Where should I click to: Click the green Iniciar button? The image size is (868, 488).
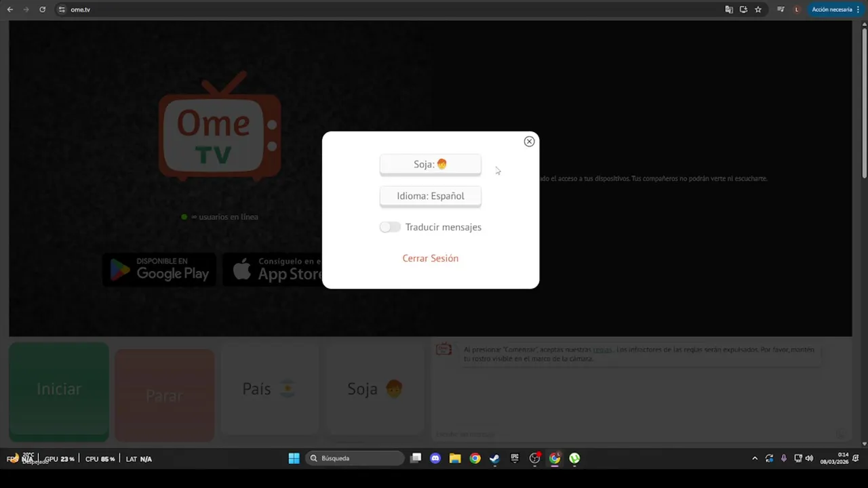[x=59, y=392]
